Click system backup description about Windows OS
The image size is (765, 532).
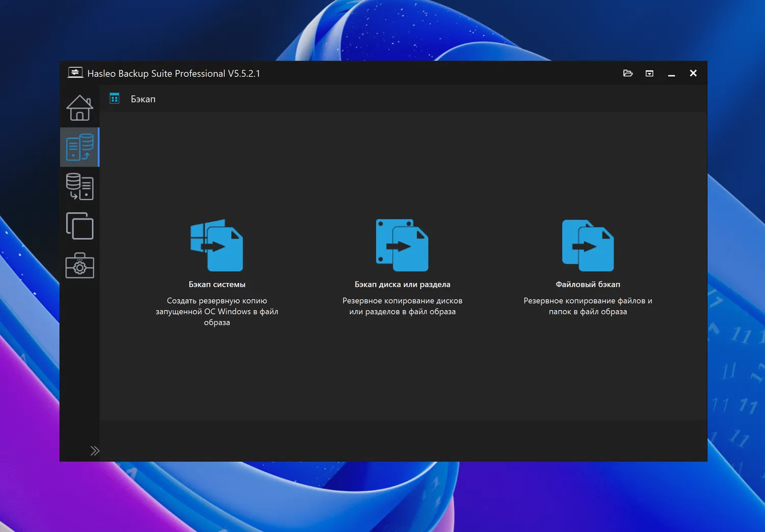(217, 312)
